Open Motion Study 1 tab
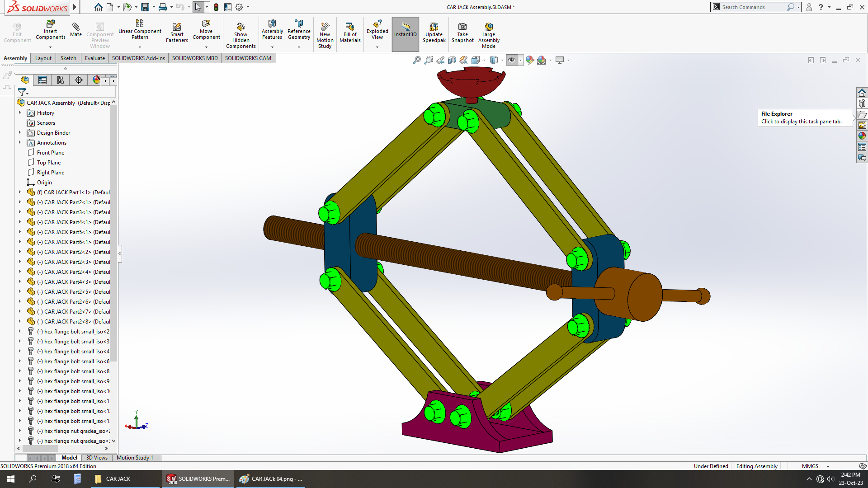 (x=135, y=458)
